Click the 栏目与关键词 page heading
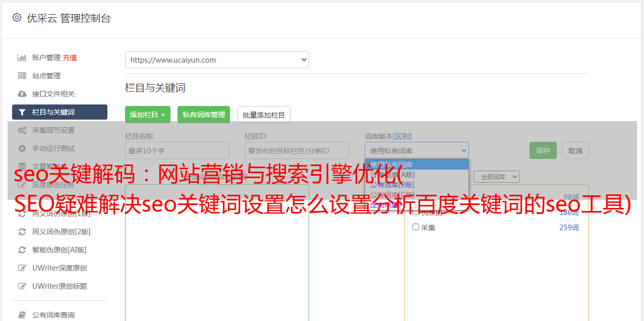 click(x=155, y=88)
